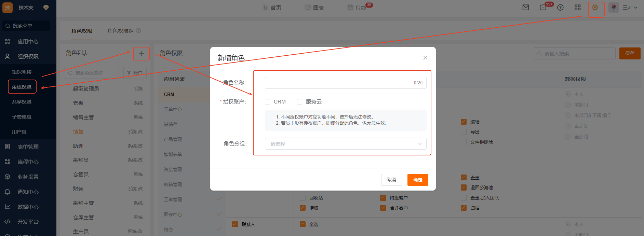Click the 应用中心 sidebar icon

tap(7, 41)
